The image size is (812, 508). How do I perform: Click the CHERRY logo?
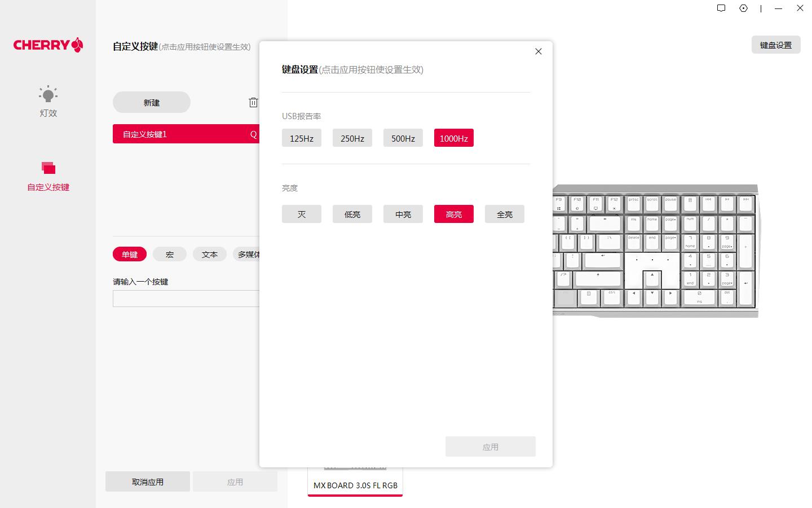click(x=47, y=45)
